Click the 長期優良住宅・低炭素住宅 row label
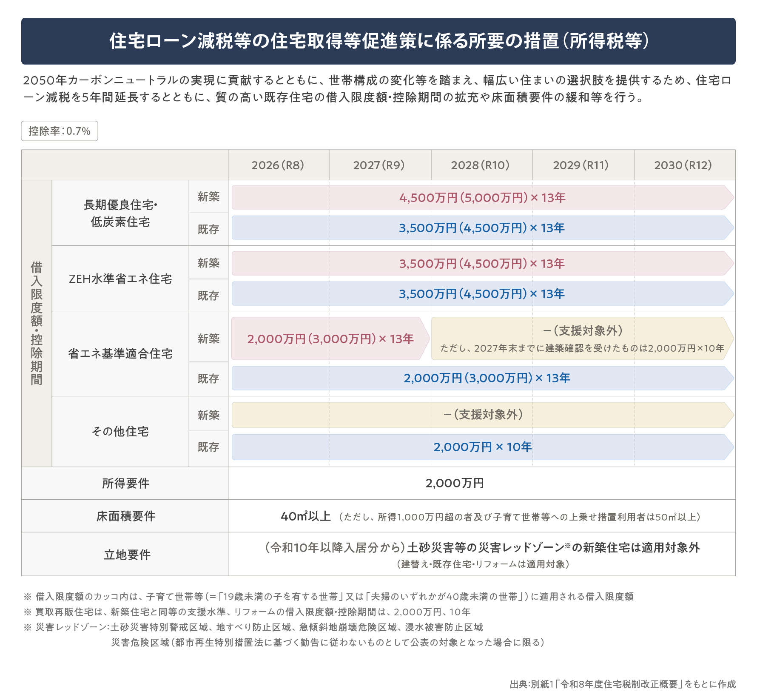The width and height of the screenshot is (757, 700). [120, 213]
